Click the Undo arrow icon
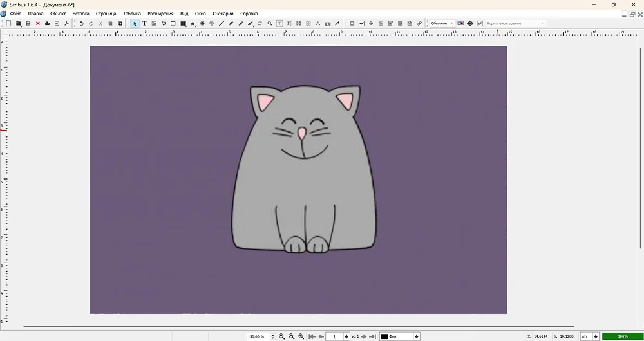The image size is (644, 341). [x=81, y=24]
